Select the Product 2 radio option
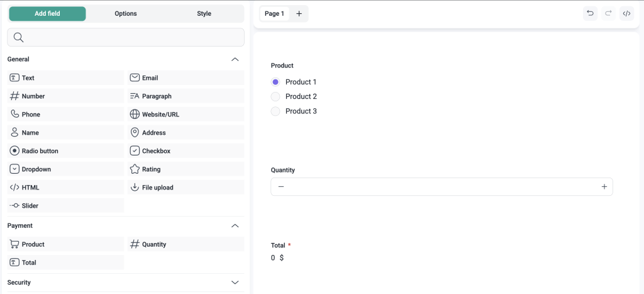Screen dimensions: 644x294 coord(275,96)
